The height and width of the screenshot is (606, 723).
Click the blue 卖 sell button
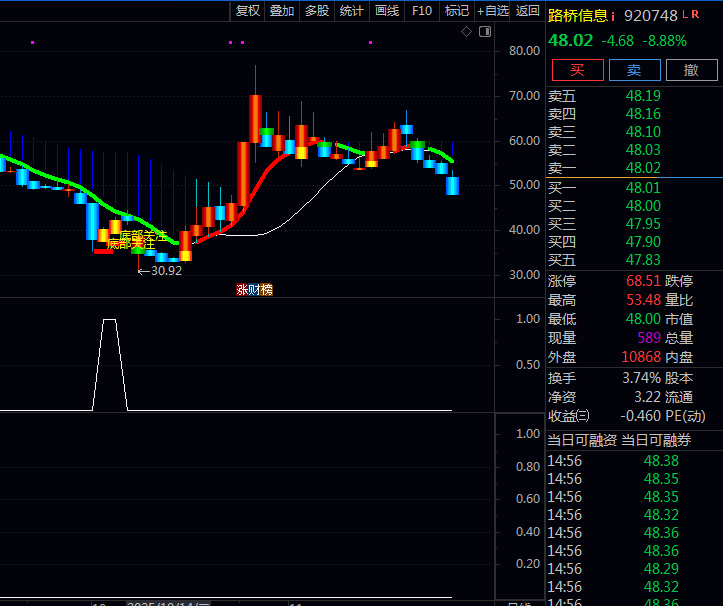click(634, 70)
